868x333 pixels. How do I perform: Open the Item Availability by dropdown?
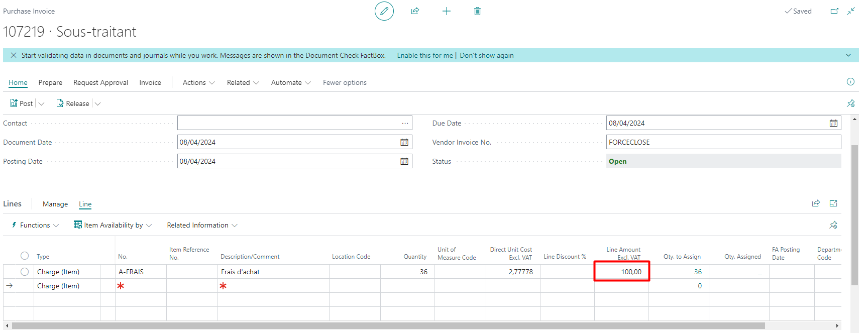[113, 225]
